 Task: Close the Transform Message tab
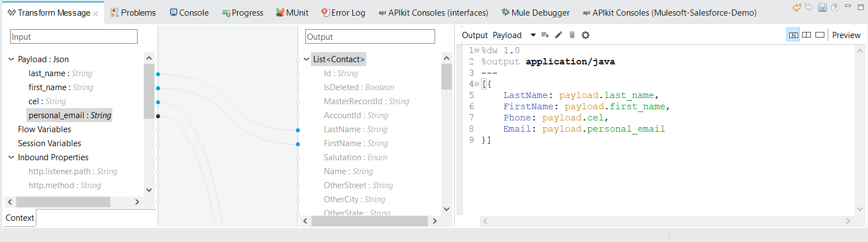[96, 13]
